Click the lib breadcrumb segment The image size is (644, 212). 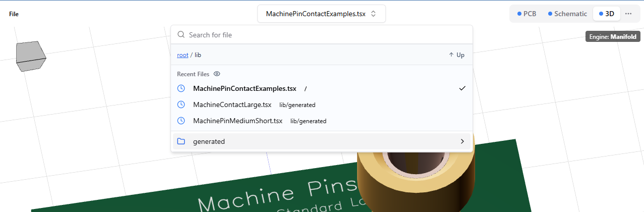tap(198, 55)
